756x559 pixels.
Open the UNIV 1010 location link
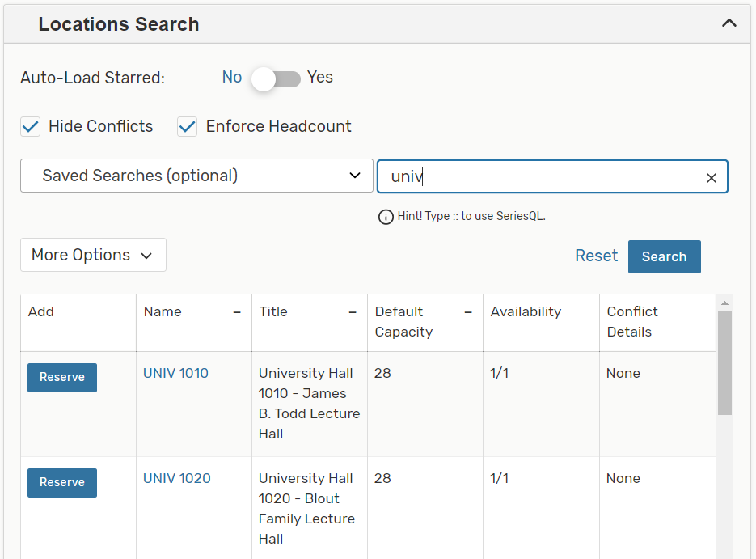tap(175, 373)
